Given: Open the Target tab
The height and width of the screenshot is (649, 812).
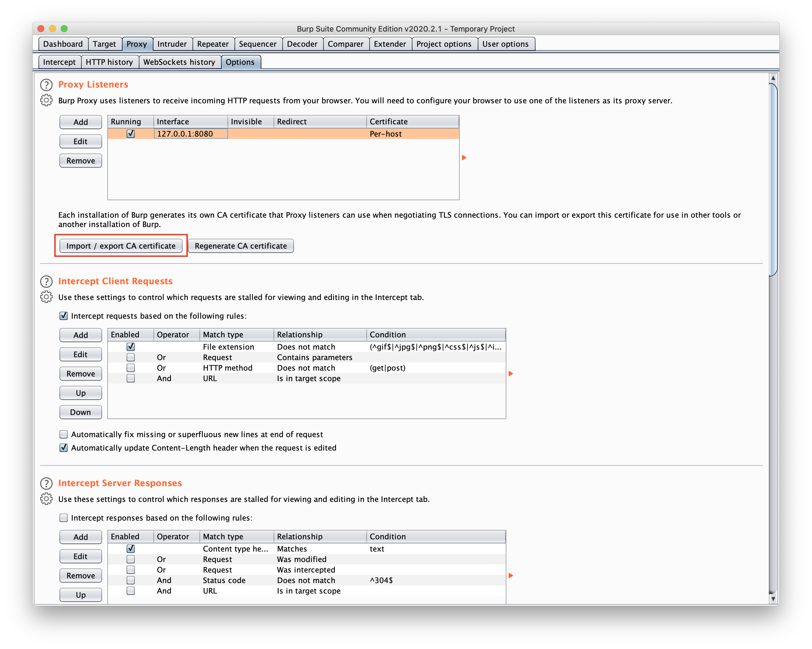Looking at the screenshot, I should pos(104,44).
